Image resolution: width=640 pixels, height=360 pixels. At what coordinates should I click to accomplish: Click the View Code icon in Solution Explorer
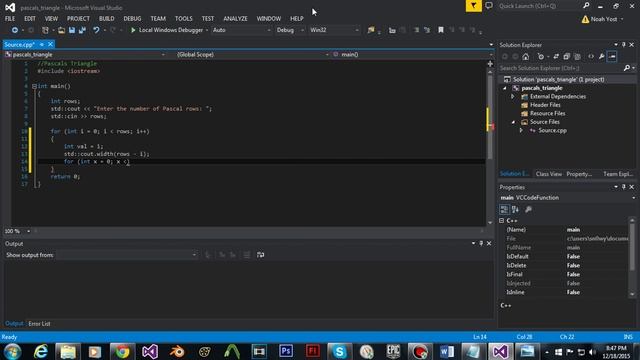pos(591,56)
